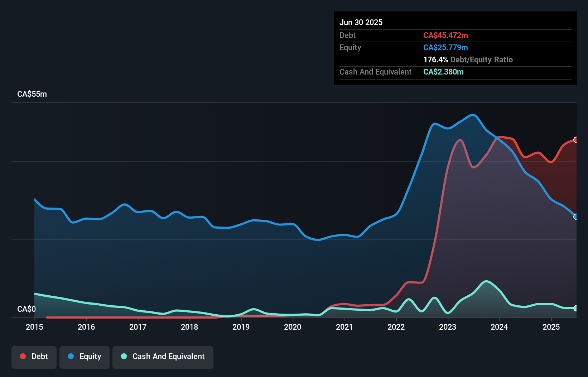The width and height of the screenshot is (588, 377).
Task: Click the CA$25.779m Equity value
Action: (x=445, y=47)
